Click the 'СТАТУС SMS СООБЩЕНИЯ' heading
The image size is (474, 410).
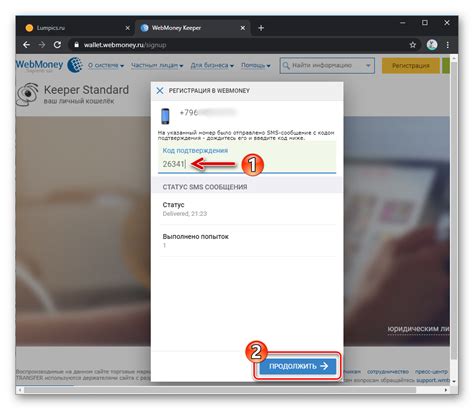point(205,187)
